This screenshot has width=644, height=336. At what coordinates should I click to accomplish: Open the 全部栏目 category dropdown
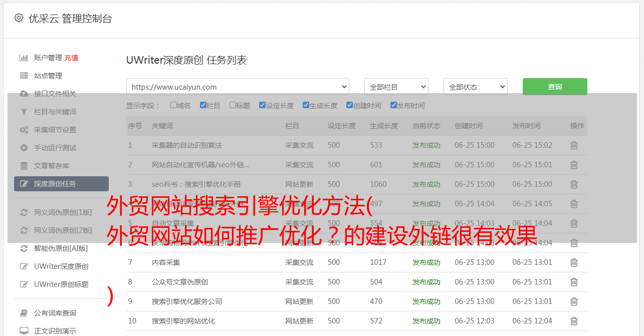click(x=396, y=87)
